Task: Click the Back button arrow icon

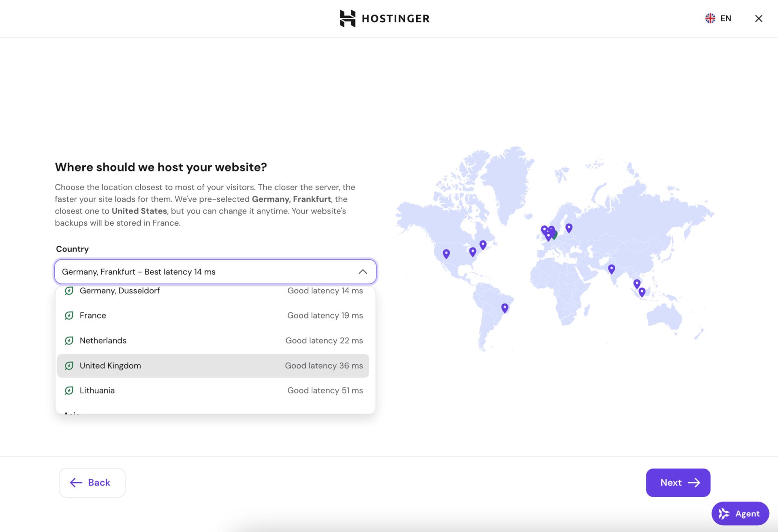Action: (76, 483)
